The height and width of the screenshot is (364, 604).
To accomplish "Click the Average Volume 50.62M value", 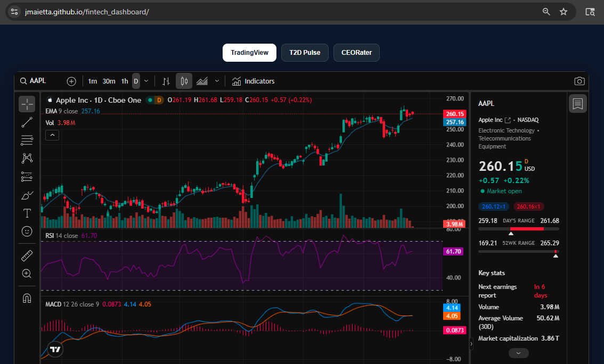I will tap(548, 318).
